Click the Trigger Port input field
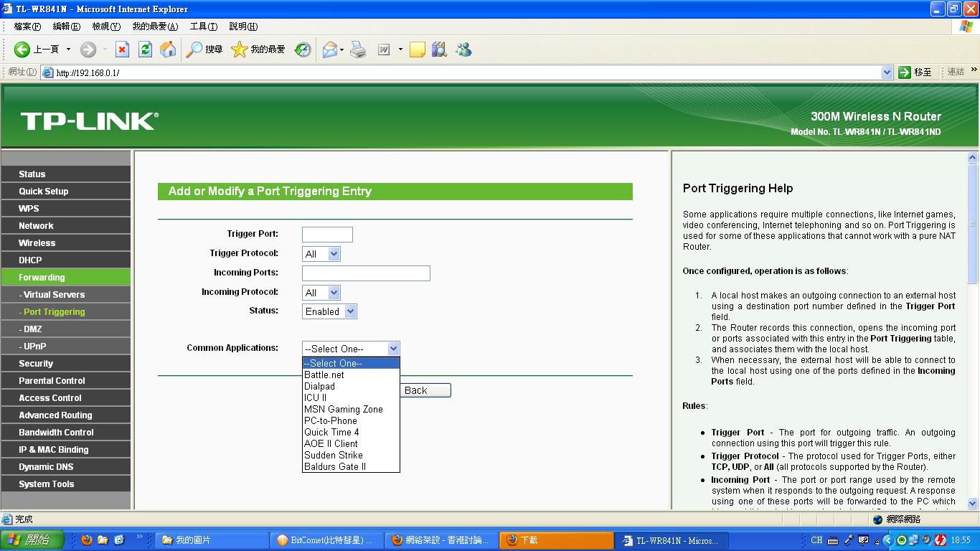980x551 pixels. tap(327, 235)
